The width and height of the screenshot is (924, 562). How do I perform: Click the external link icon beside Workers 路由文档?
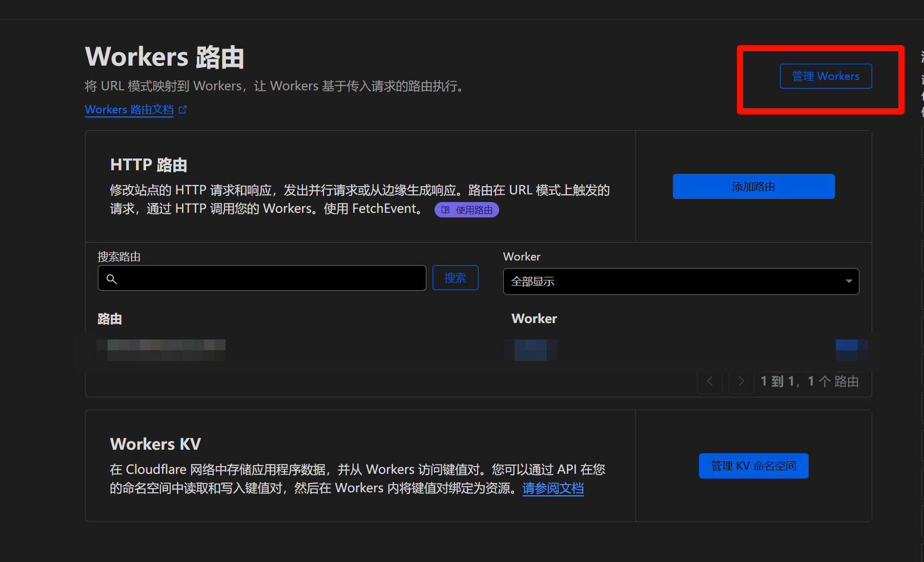click(x=183, y=109)
